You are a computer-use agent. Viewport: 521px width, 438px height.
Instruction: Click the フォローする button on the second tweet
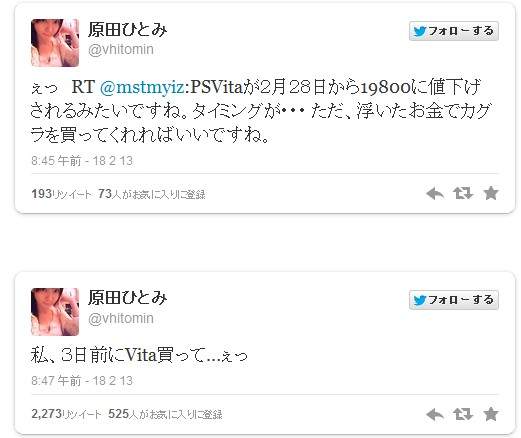tap(454, 300)
